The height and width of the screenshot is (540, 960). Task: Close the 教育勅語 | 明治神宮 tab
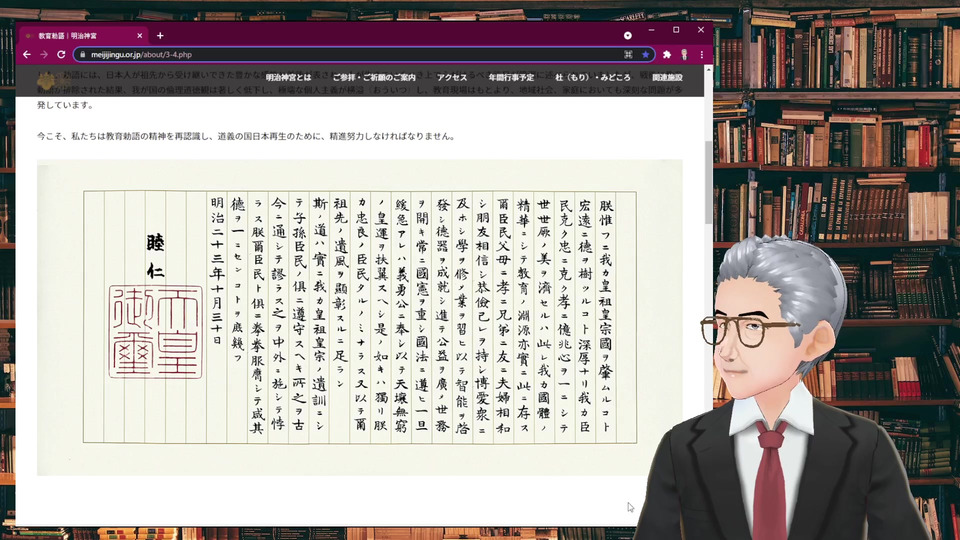(x=140, y=36)
